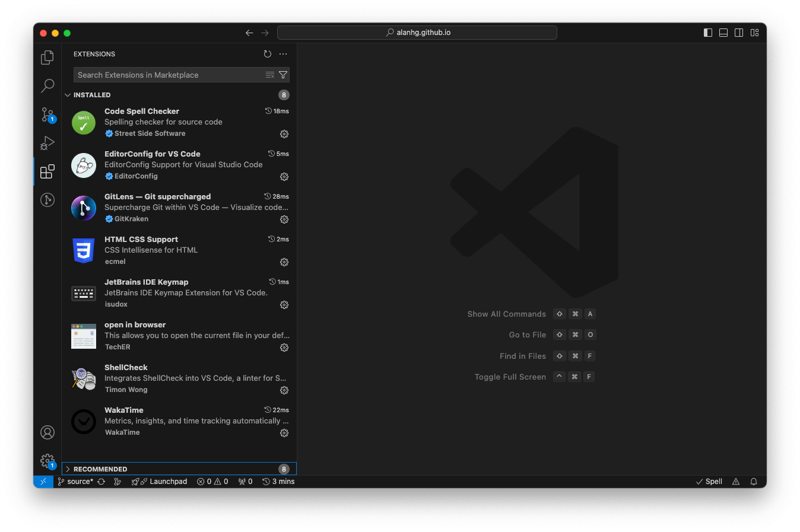800x532 pixels.
Task: Select the JetBrains IDE Keymap extension
Action: coord(179,293)
